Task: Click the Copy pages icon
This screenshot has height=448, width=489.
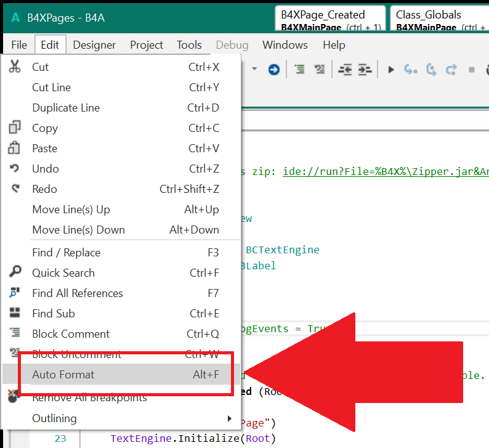Action: click(x=15, y=127)
